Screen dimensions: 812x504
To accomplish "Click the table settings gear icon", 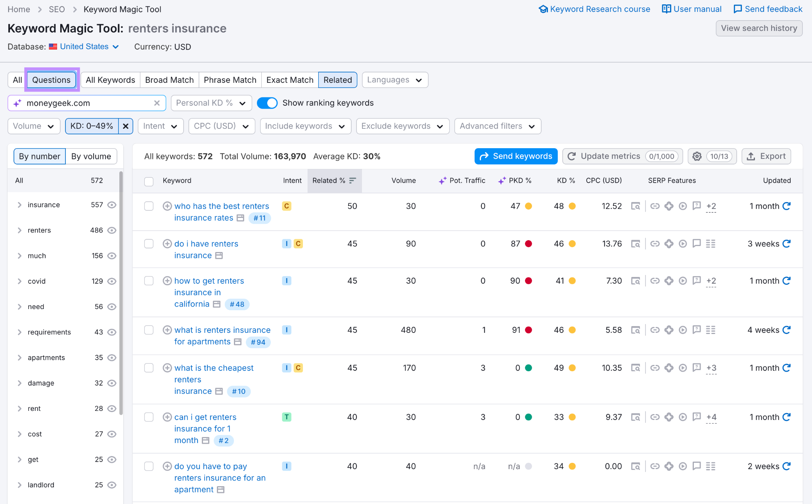I will [x=697, y=157].
